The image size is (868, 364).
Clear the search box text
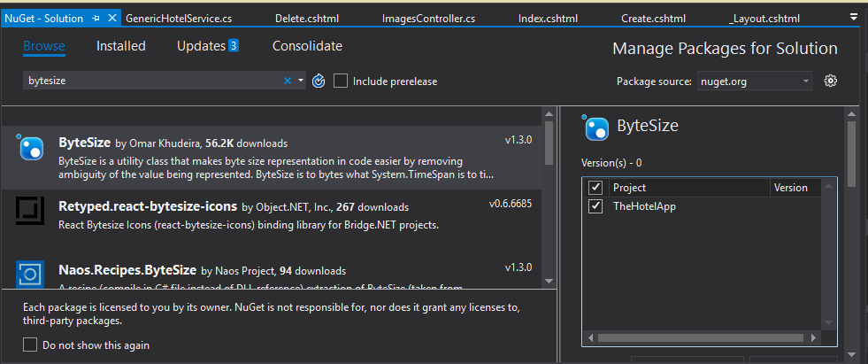tap(288, 81)
